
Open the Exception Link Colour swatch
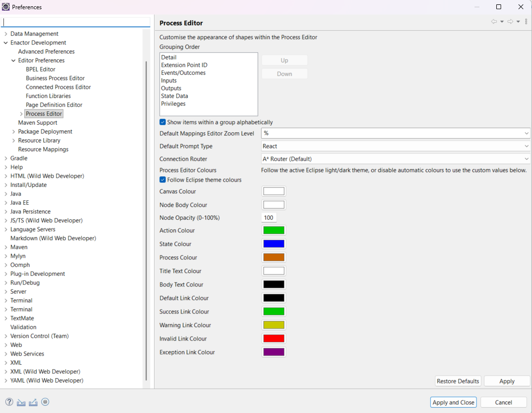274,352
